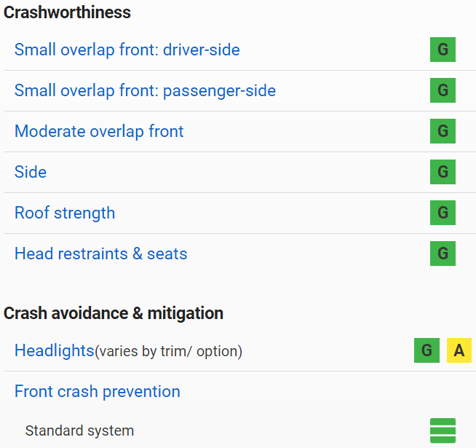Click the G badge beside passenger-side small overlap
This screenshot has height=448, width=476.
coord(443,90)
